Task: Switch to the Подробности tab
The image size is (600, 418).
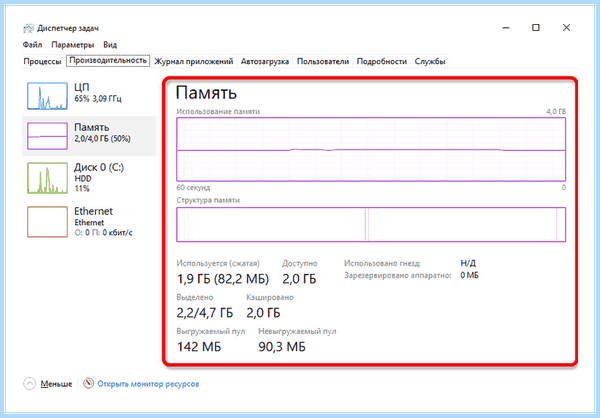Action: click(382, 61)
